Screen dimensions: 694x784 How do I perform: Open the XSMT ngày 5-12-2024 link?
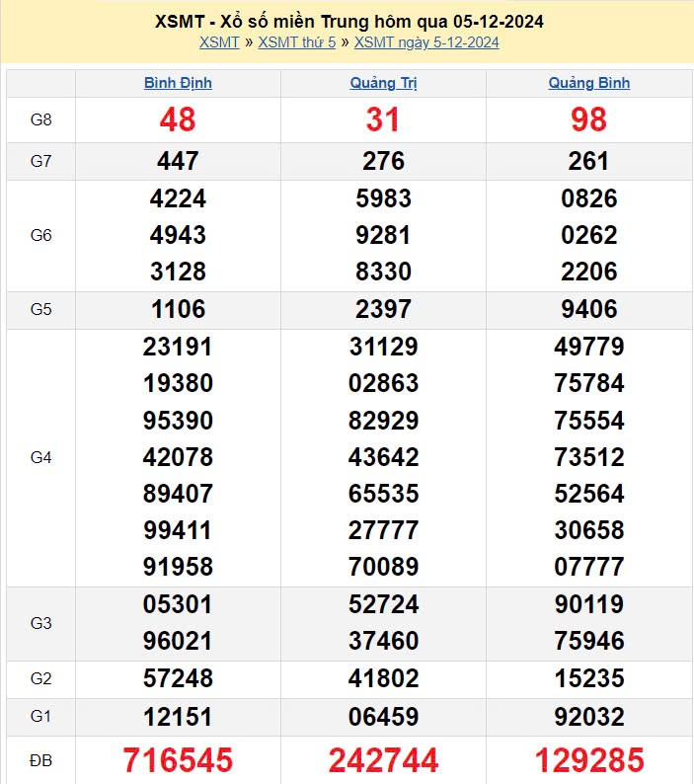(x=426, y=42)
